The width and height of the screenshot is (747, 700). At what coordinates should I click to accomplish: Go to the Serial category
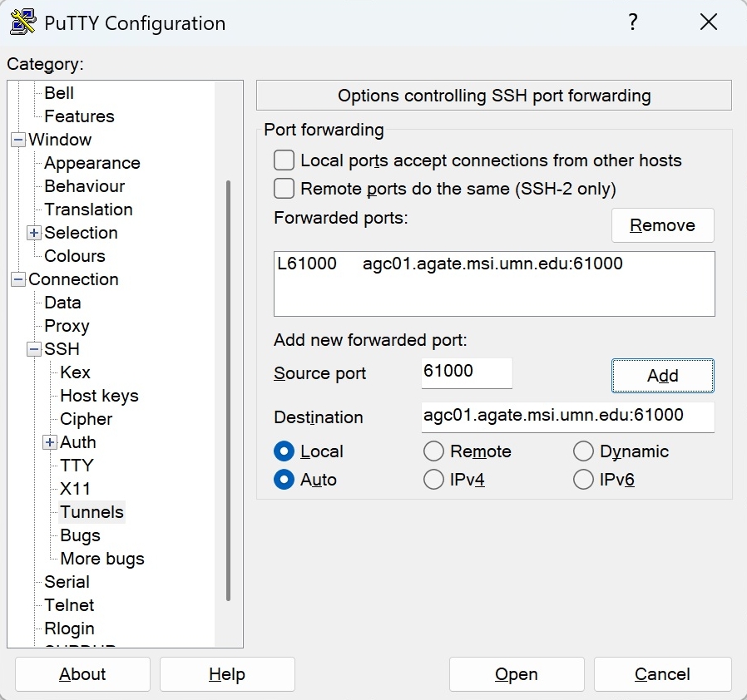(x=67, y=582)
